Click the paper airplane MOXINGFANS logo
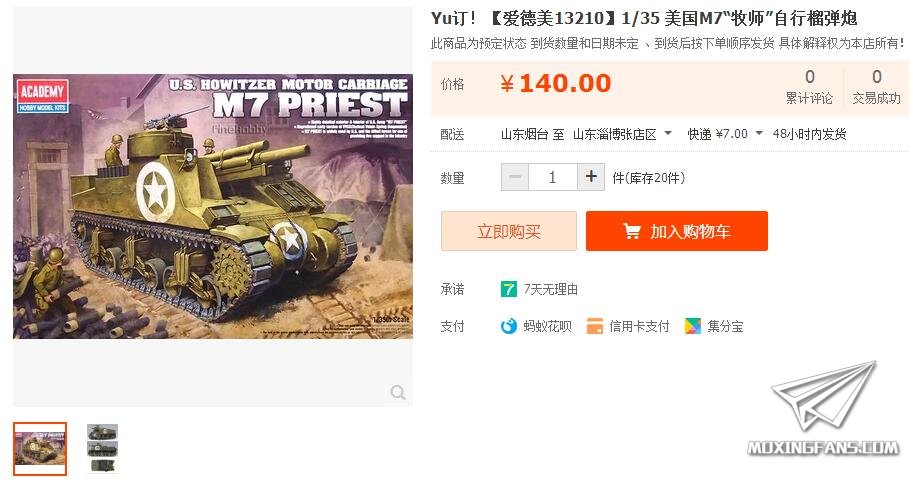The image size is (909, 483). click(x=823, y=408)
